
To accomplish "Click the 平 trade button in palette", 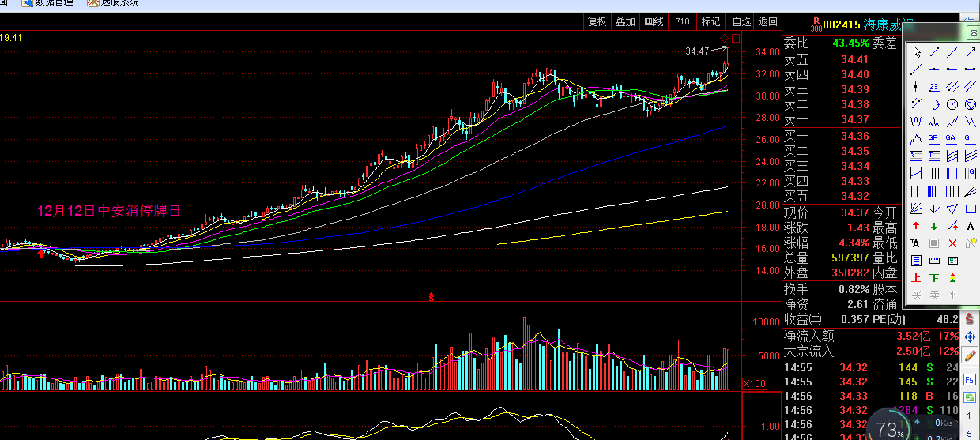I will [952, 295].
